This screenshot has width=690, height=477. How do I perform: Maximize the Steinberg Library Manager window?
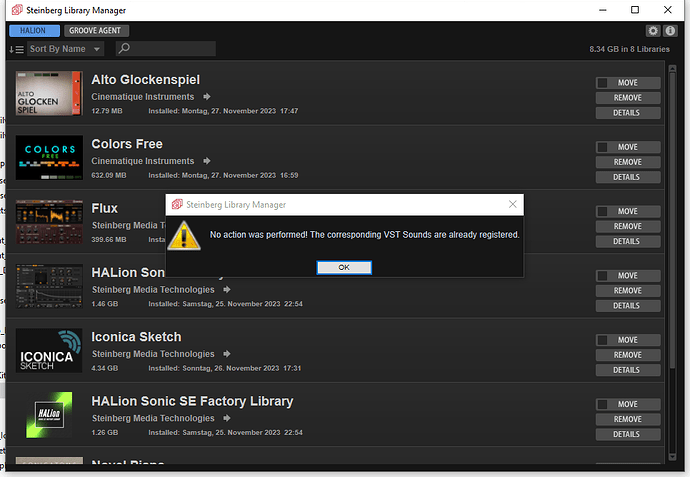635,10
